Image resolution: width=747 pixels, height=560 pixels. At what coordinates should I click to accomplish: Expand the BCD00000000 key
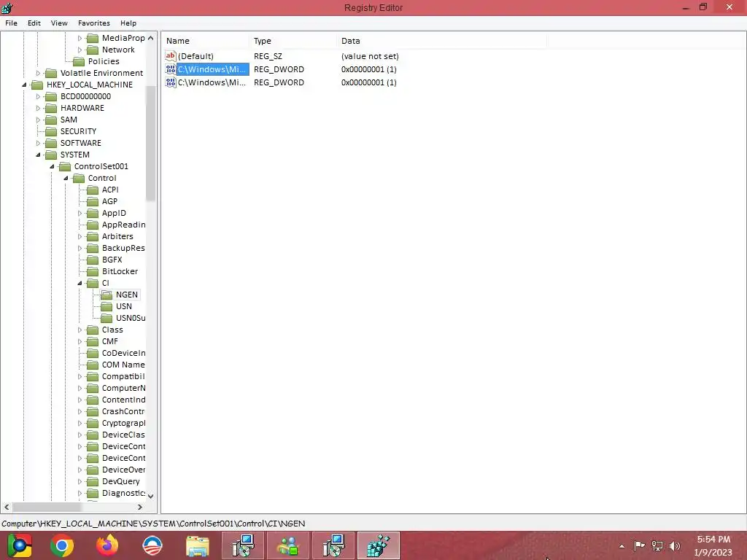pos(38,96)
